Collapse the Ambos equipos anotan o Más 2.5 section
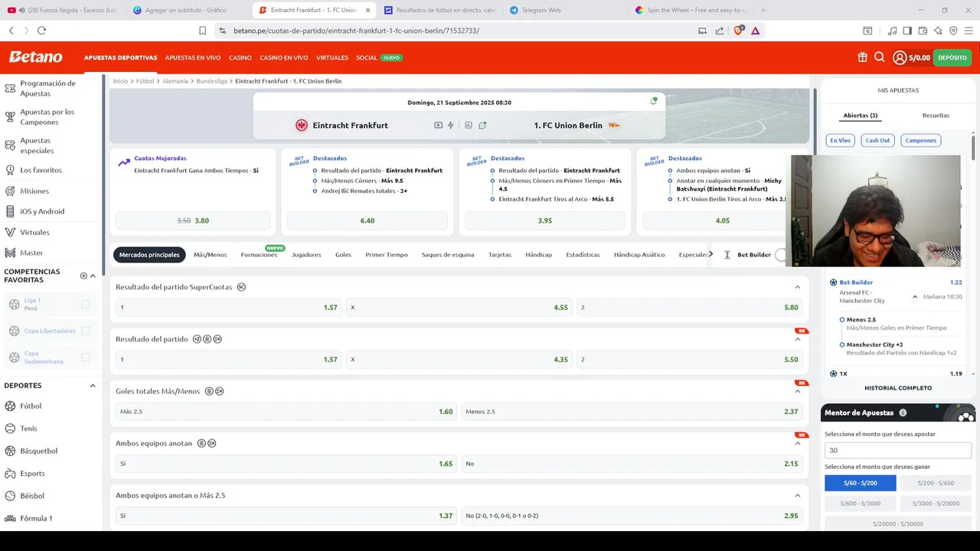Viewport: 980px width, 551px height. [x=797, y=495]
